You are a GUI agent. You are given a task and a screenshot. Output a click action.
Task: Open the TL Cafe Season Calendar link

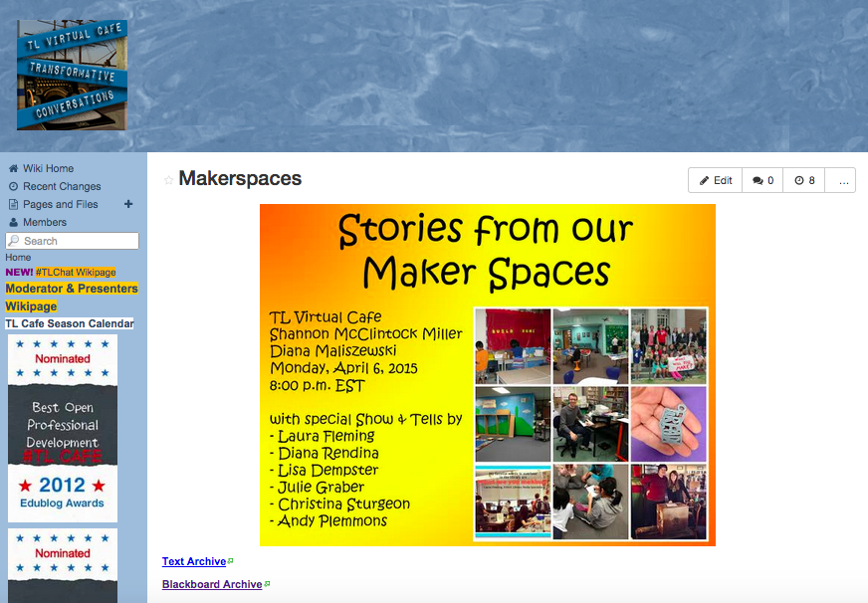coord(70,323)
